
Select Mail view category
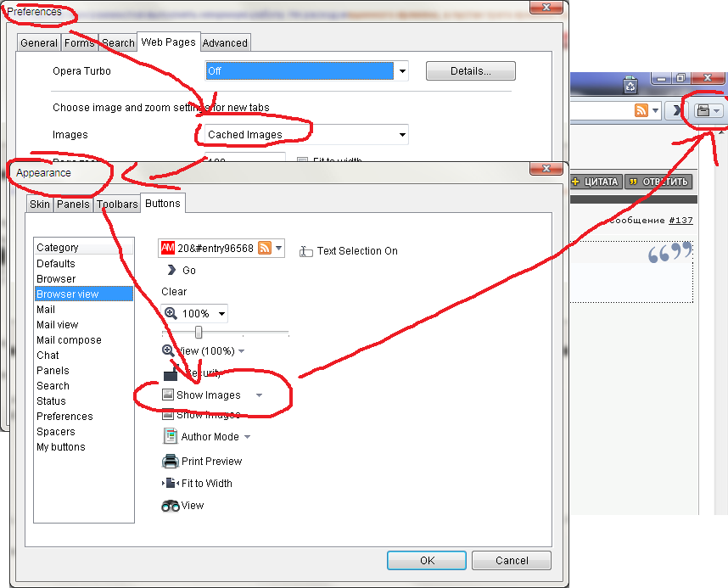(83, 325)
